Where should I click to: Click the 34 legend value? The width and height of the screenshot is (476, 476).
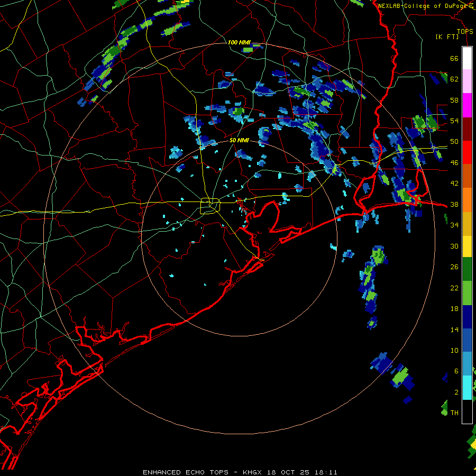click(x=454, y=225)
